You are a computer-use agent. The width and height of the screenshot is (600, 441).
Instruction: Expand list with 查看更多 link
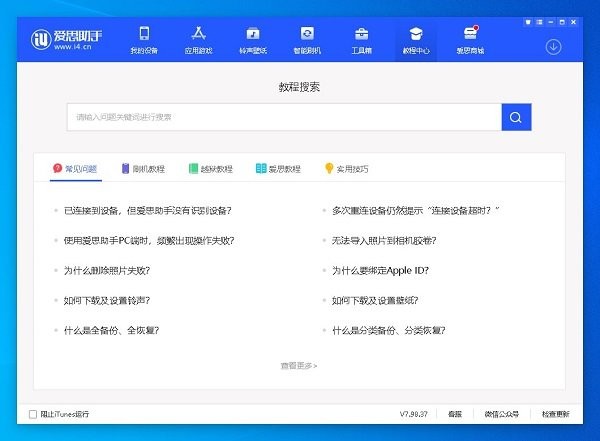pos(299,366)
